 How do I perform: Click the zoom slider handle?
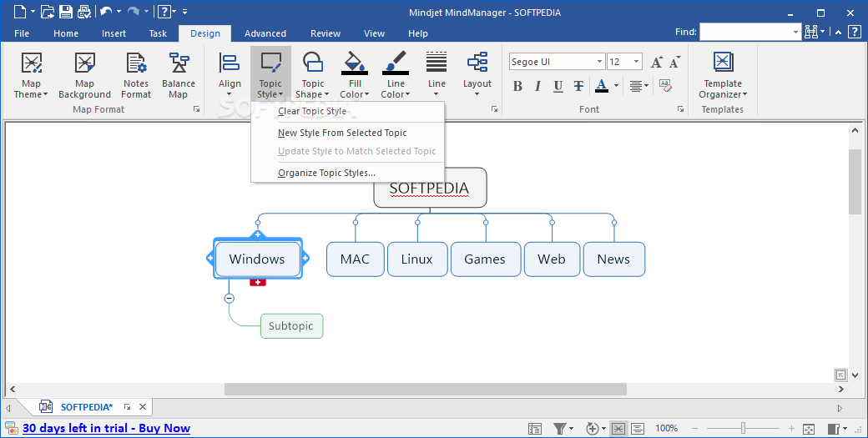(743, 429)
